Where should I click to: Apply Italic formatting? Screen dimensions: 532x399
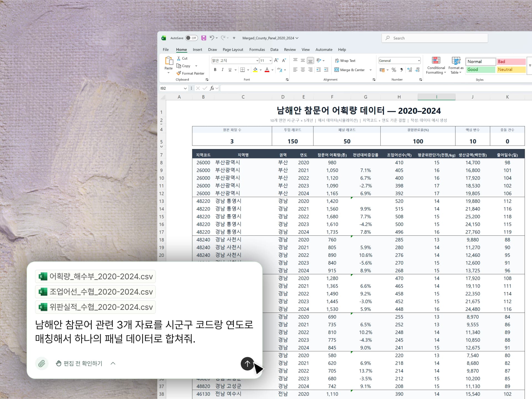click(x=222, y=70)
